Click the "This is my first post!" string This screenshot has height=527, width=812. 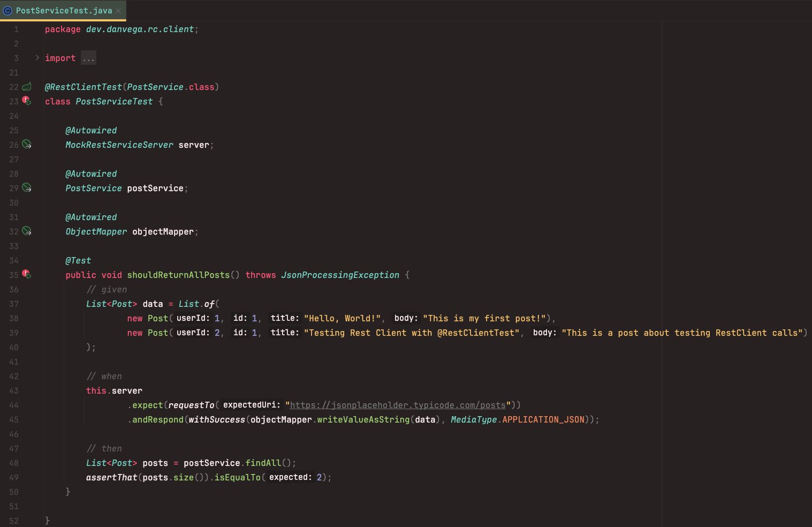point(484,318)
